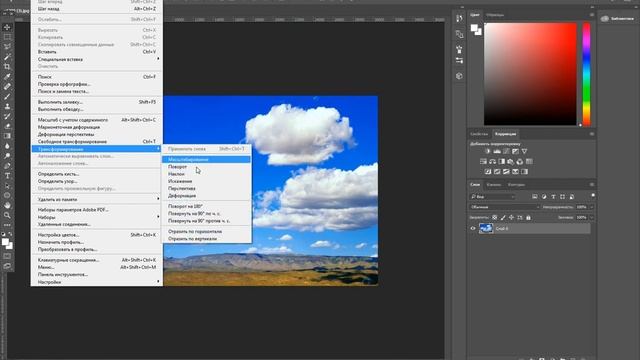Select the Brush tool
The width and height of the screenshot is (640, 360).
click(7, 96)
